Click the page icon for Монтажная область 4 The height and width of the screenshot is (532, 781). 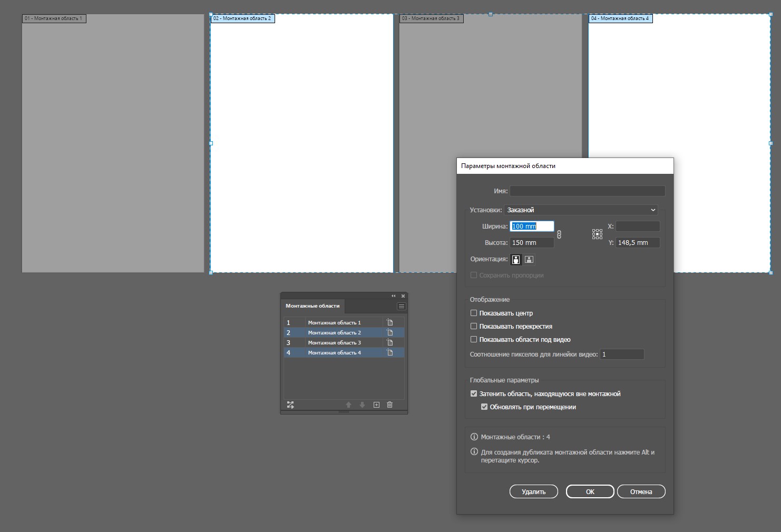390,352
